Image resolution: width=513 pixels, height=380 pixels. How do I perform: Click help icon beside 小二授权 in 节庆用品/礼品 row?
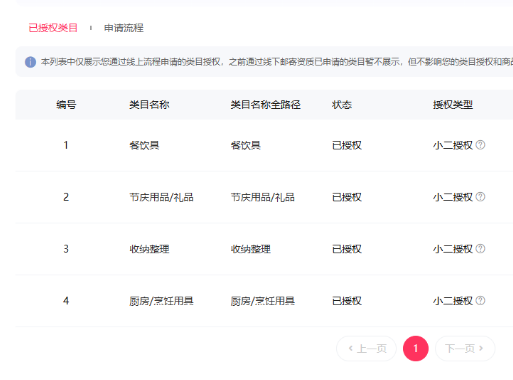(x=480, y=197)
